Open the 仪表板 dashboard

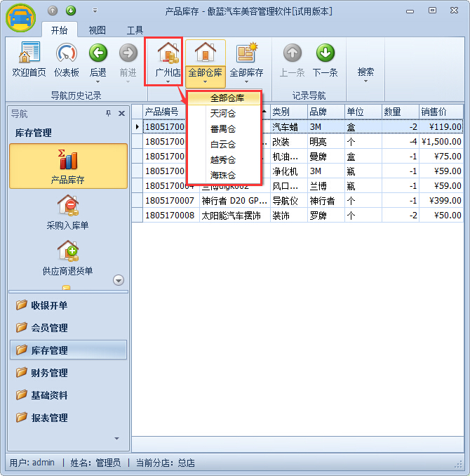point(67,53)
